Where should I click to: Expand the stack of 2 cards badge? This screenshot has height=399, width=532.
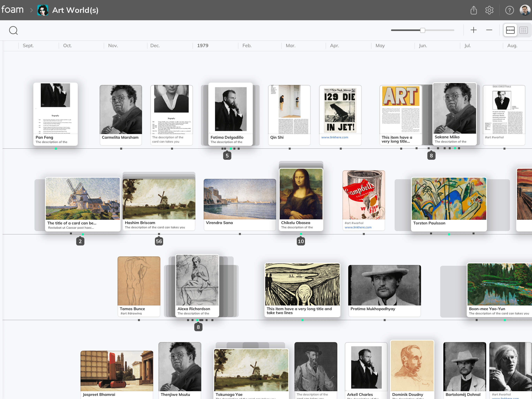click(x=80, y=241)
